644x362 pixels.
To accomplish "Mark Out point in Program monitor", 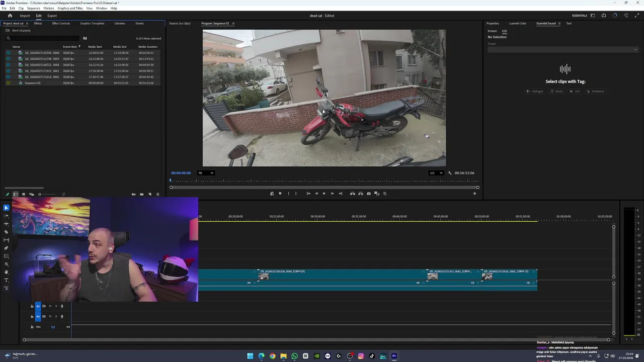I will [296, 194].
